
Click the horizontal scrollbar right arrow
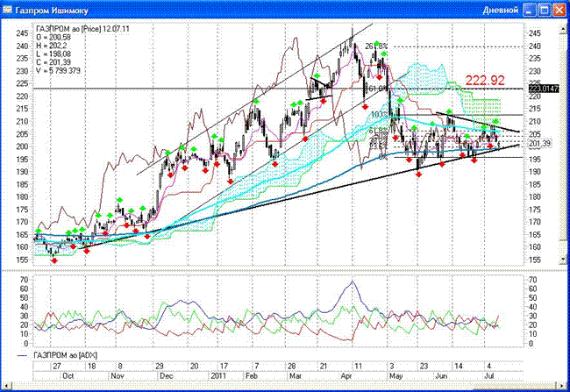coord(564,385)
